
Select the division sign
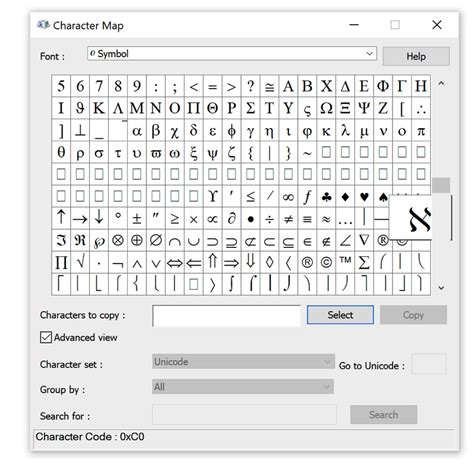[x=269, y=218]
